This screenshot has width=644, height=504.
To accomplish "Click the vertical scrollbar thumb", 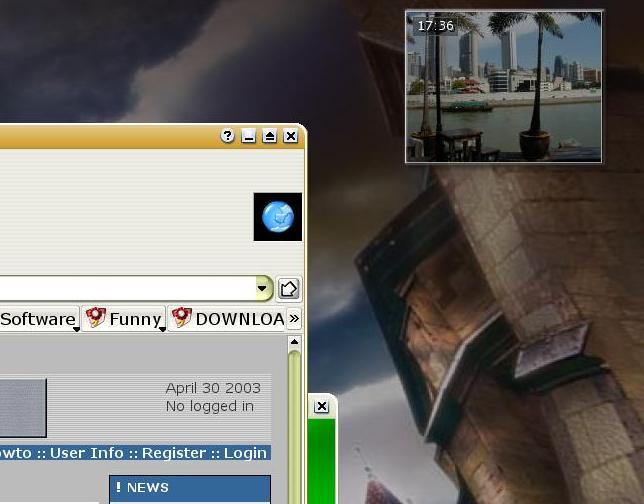I will (x=294, y=427).
